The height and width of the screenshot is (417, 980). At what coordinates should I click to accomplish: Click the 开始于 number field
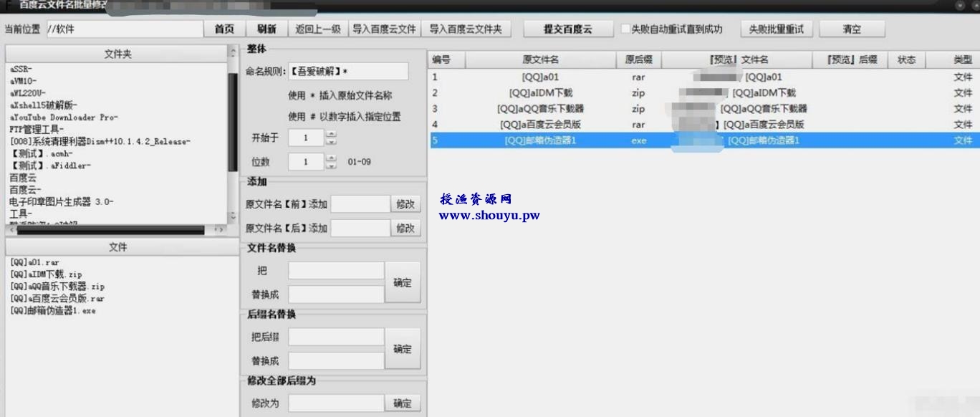tap(306, 138)
